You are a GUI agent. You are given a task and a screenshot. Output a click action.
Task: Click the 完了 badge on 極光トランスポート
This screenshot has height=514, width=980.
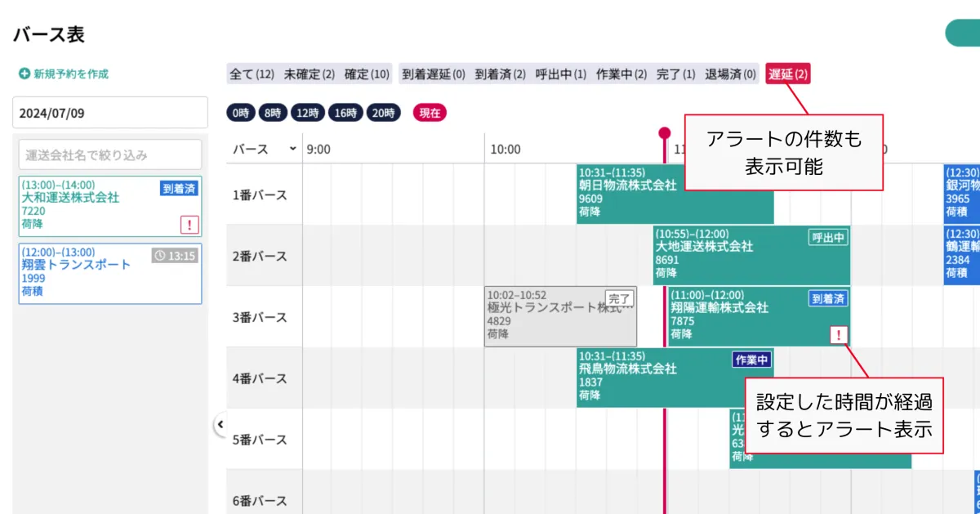click(x=620, y=298)
